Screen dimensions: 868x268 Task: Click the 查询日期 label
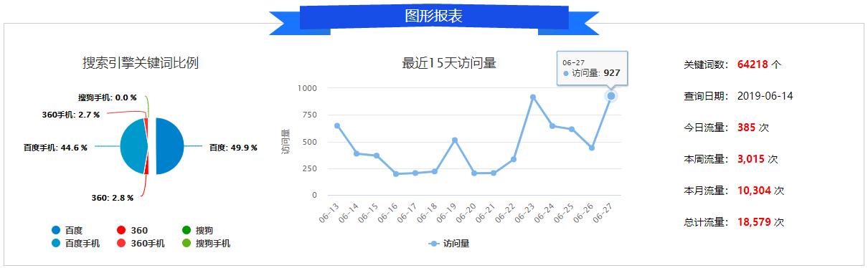[x=707, y=96]
